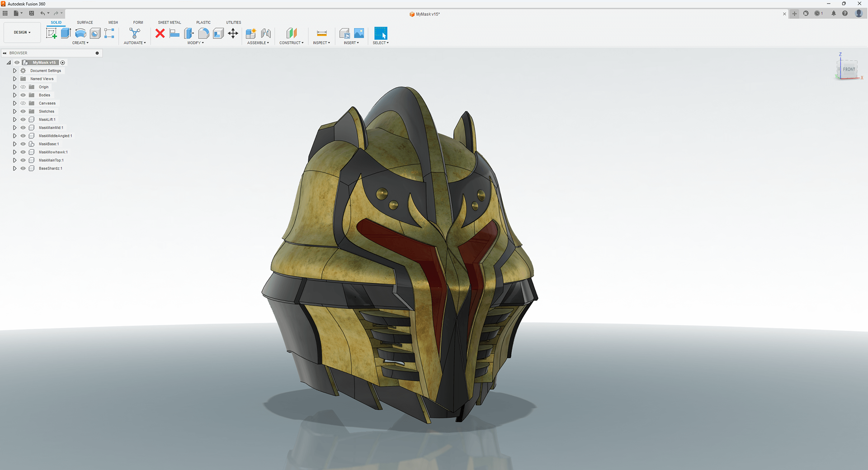Click the Insert Derive icon
The height and width of the screenshot is (470, 868).
(344, 33)
